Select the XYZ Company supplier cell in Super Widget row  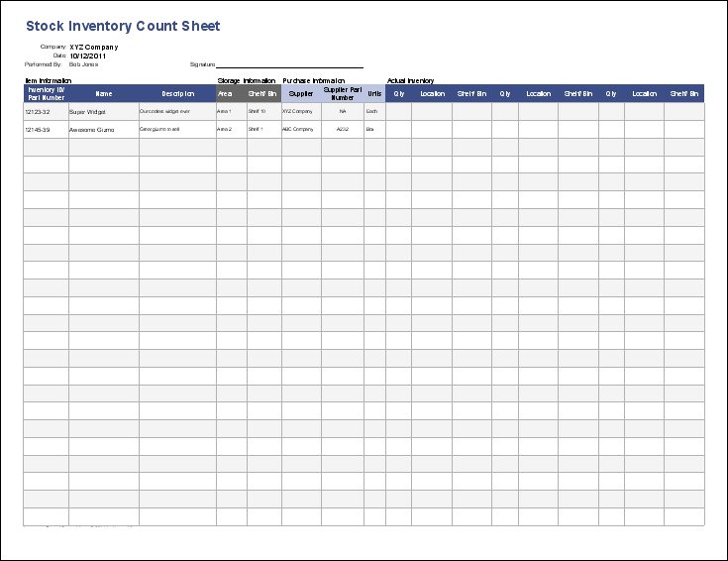click(x=301, y=112)
